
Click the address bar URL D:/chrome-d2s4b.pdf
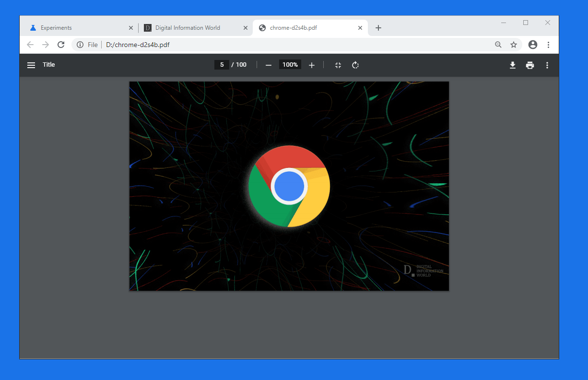point(138,45)
